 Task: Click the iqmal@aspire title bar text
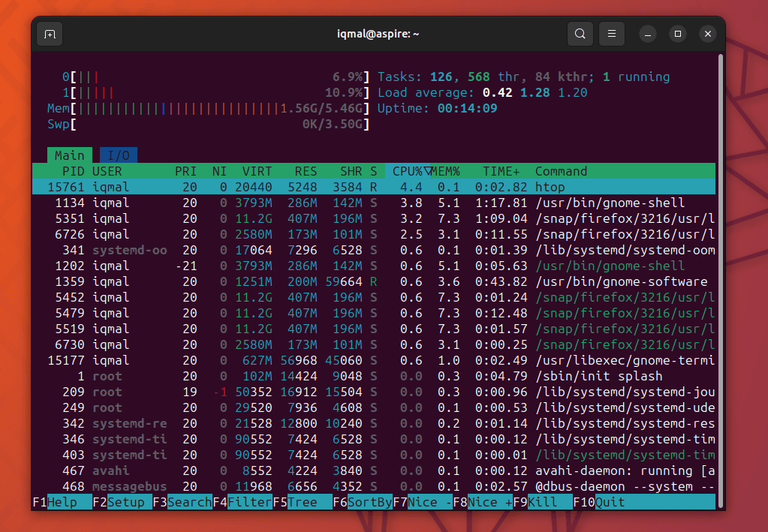pyautogui.click(x=378, y=35)
